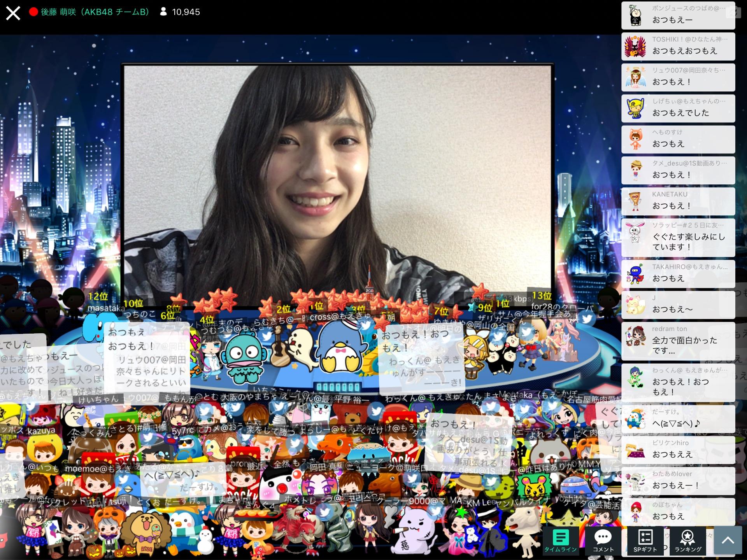The height and width of the screenshot is (560, 747).
Task: Tap the white ghost guitar avatar
Action: (295, 348)
